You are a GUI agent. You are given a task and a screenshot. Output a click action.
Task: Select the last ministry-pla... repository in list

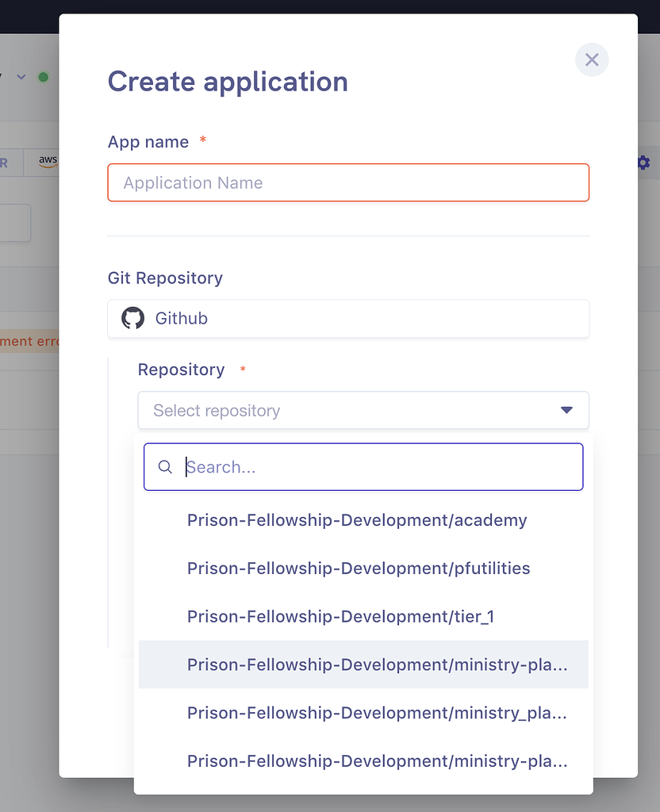(377, 761)
